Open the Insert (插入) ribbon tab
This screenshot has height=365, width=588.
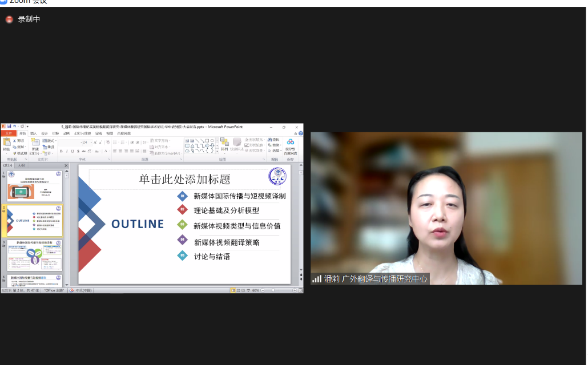coord(33,133)
